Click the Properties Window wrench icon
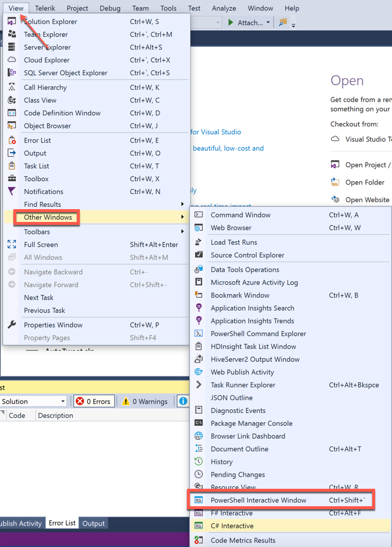 (12, 325)
